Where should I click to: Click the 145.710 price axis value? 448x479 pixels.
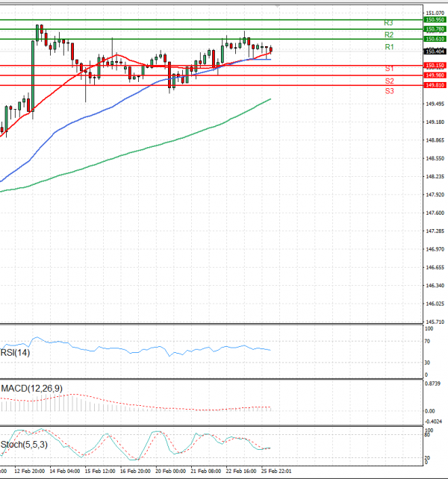[435, 322]
